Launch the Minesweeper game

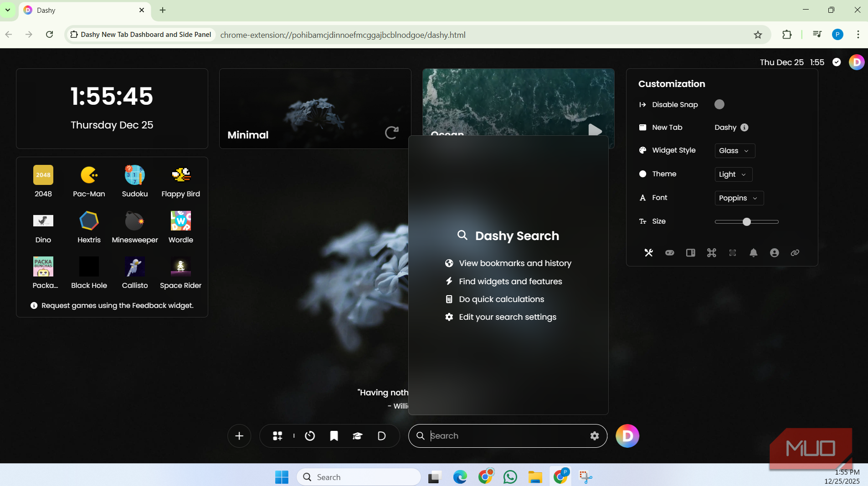tap(135, 227)
